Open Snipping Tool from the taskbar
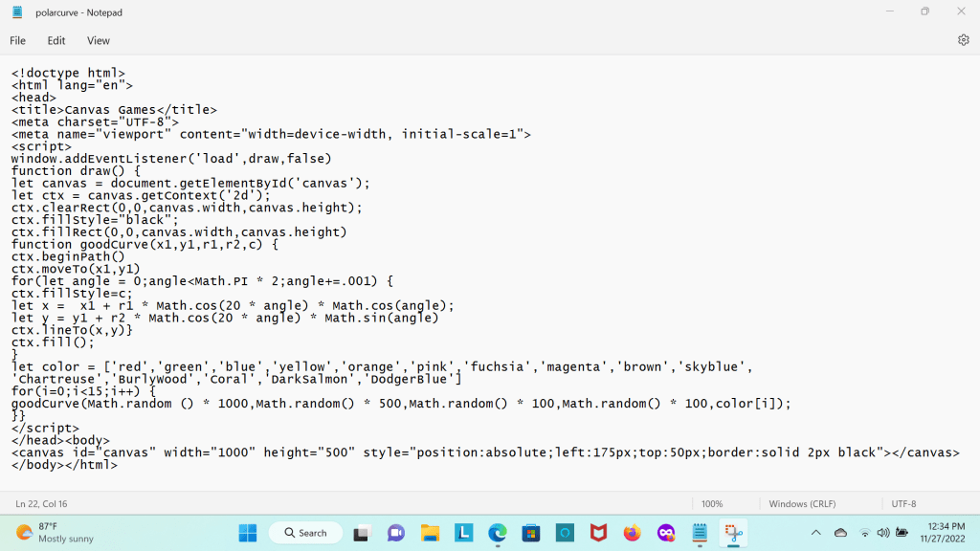Screen dimensions: 980x551 pyautogui.click(x=734, y=533)
